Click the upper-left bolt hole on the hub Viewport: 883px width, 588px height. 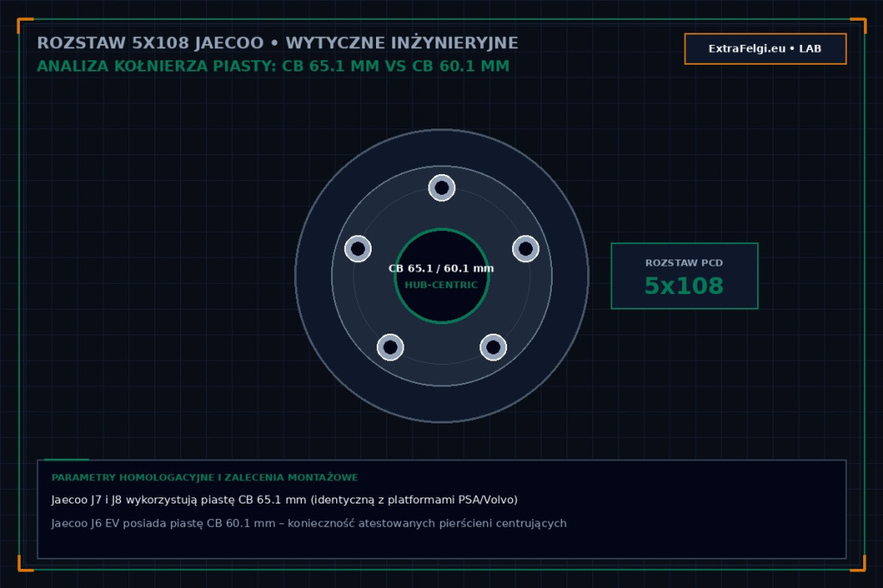coord(358,248)
